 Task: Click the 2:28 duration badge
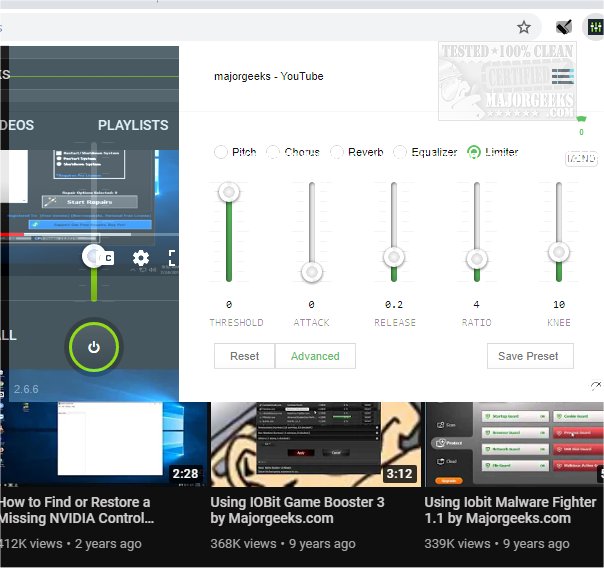coord(185,473)
